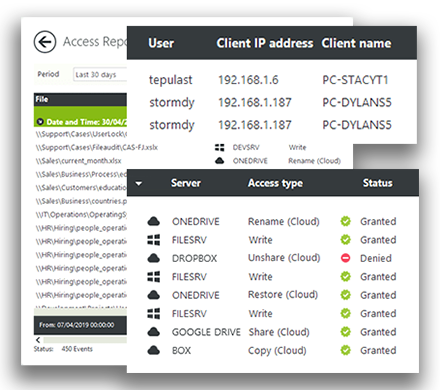This screenshot has height=390, width=440.
Task: Click the Status column header
Action: pos(377,183)
